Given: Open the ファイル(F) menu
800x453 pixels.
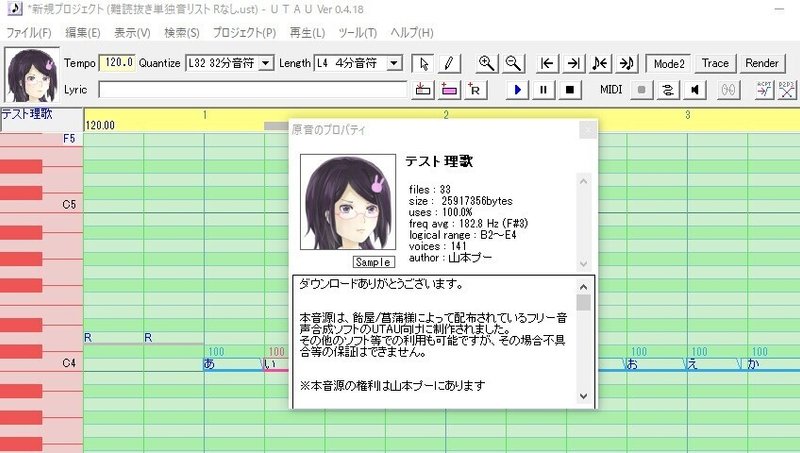Looking at the screenshot, I should click(x=29, y=33).
